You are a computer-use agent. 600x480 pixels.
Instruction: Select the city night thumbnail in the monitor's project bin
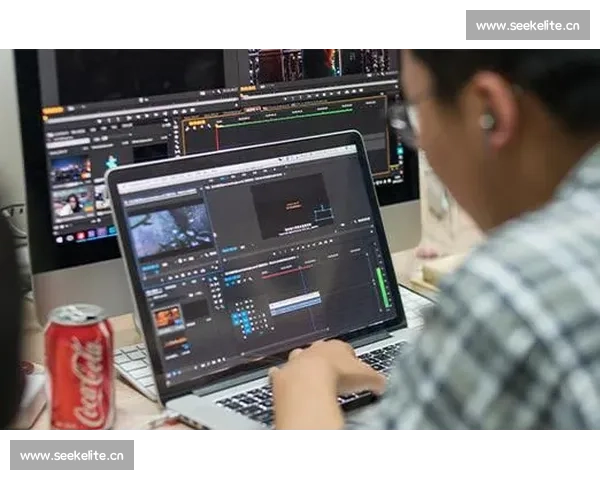pos(70,168)
